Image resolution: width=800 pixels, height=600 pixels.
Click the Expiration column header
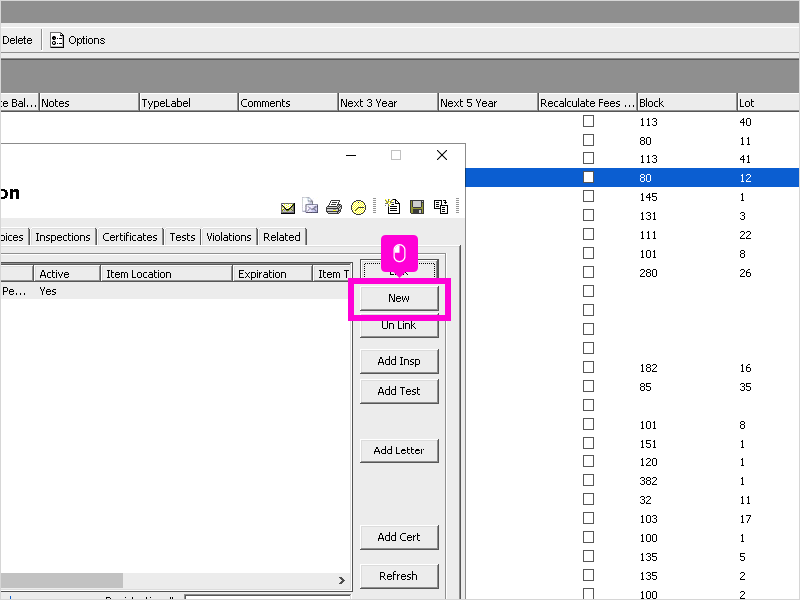pos(272,273)
